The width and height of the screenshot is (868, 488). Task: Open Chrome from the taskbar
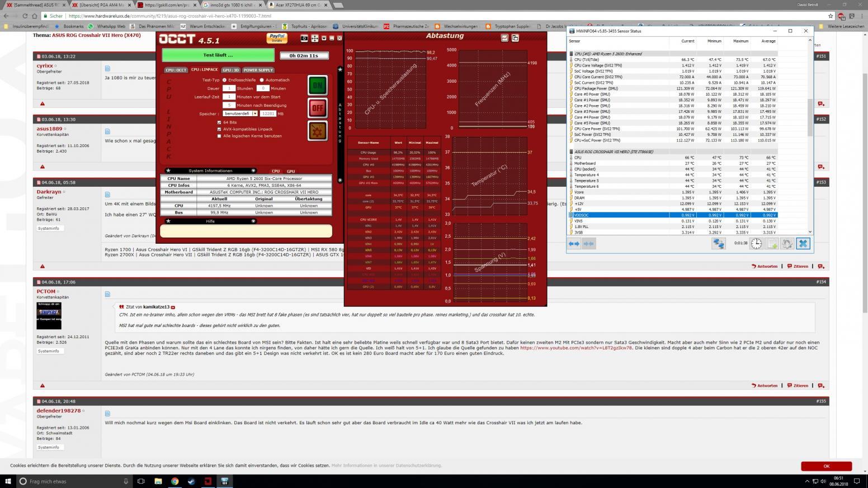[174, 481]
